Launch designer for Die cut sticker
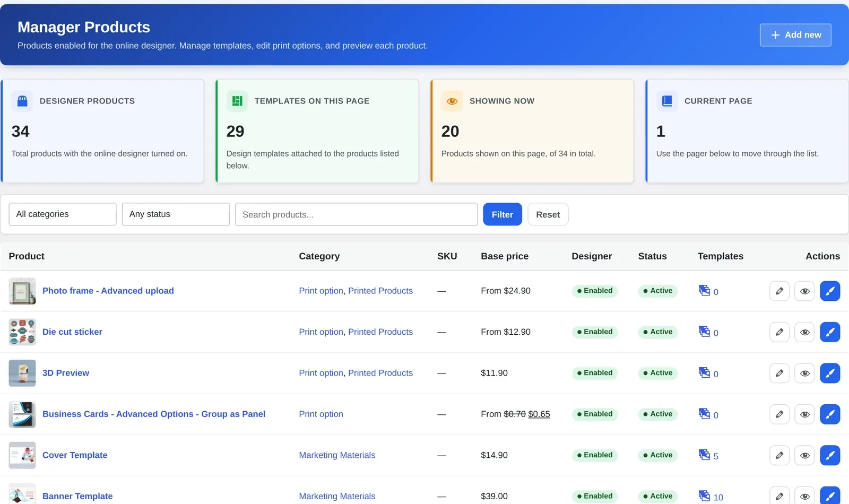This screenshot has width=849, height=504. pyautogui.click(x=830, y=332)
